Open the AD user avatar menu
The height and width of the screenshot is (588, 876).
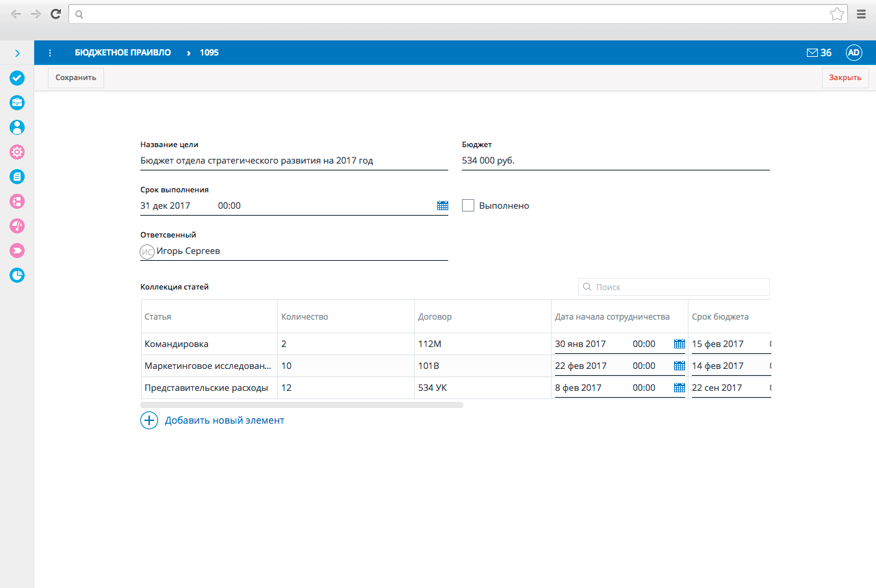(x=853, y=53)
